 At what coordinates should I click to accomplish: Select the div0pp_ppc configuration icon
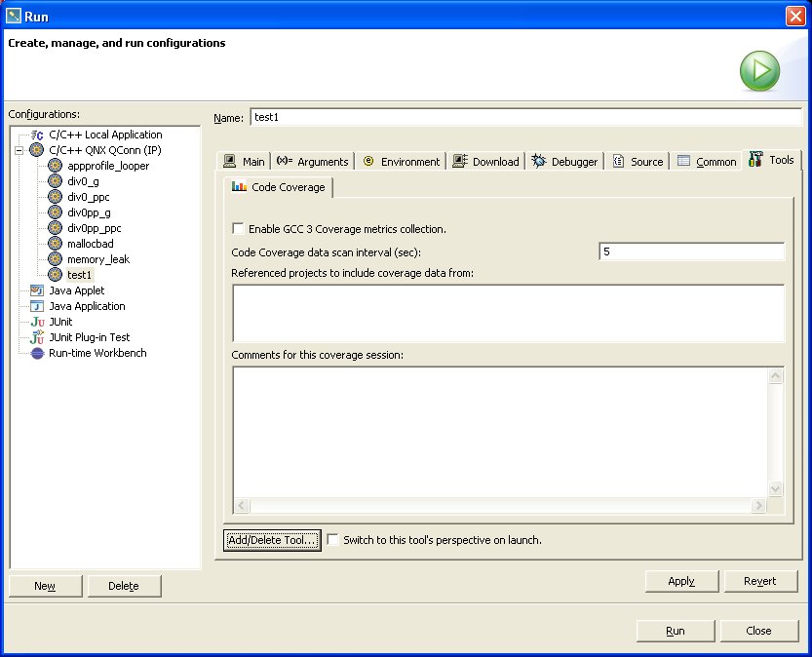click(x=55, y=228)
